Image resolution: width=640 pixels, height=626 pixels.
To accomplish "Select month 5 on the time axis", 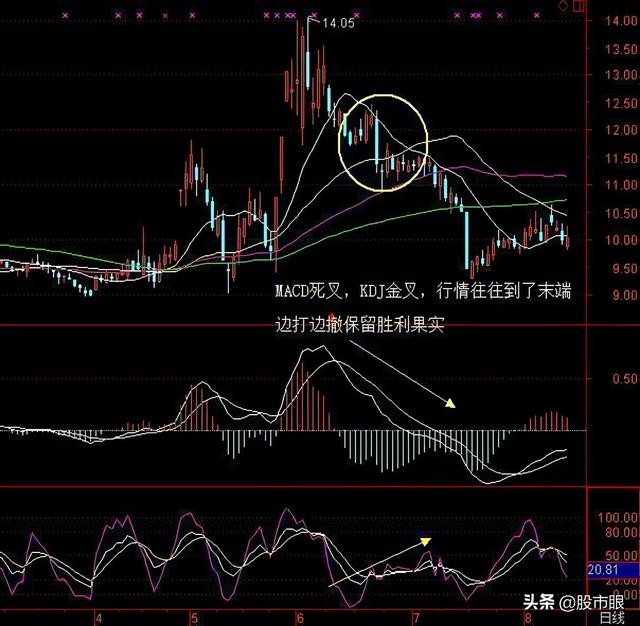I will click(194, 618).
